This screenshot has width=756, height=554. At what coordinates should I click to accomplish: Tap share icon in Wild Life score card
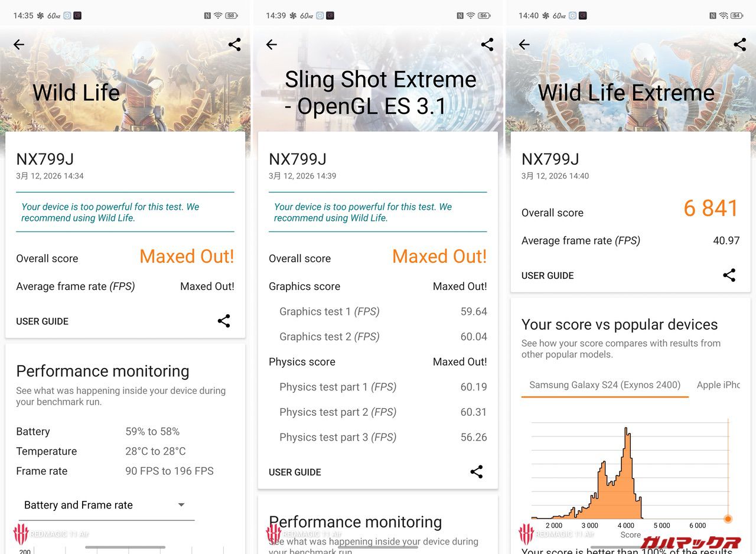tap(224, 321)
